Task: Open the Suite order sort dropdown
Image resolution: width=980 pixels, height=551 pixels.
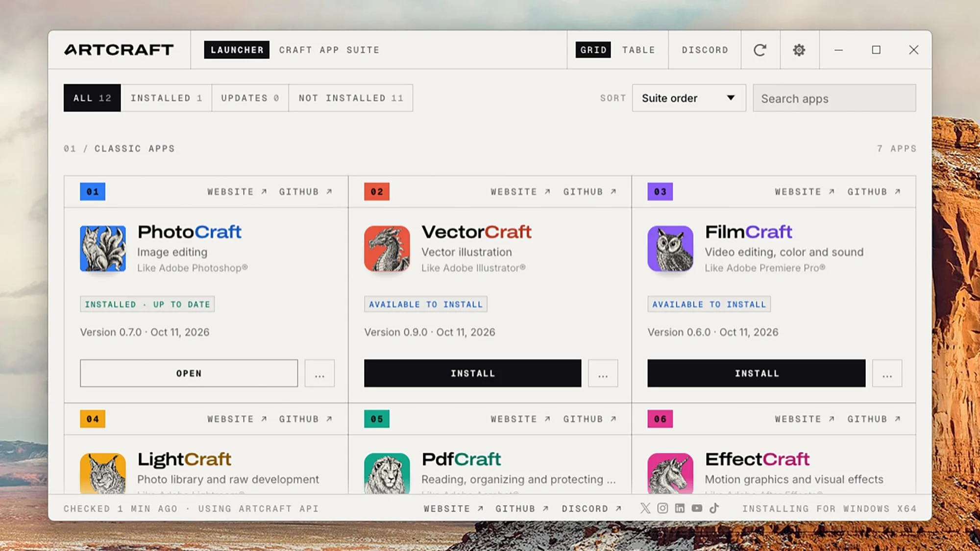Action: (x=689, y=98)
